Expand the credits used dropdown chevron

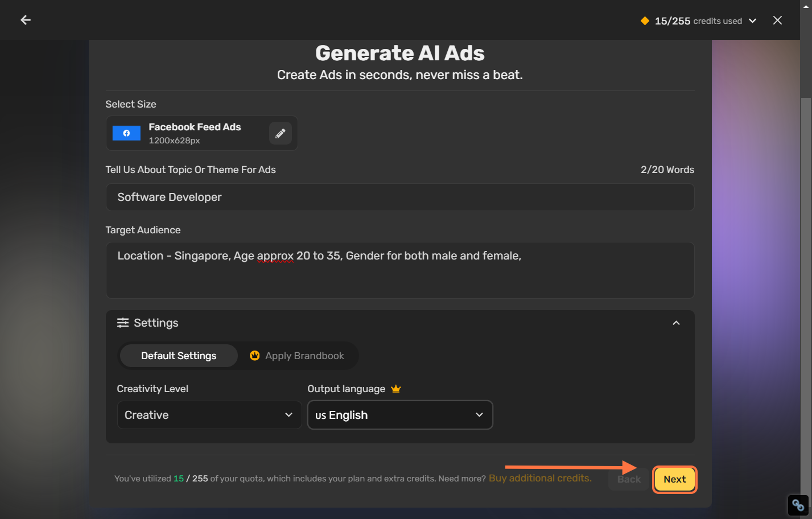click(x=752, y=21)
